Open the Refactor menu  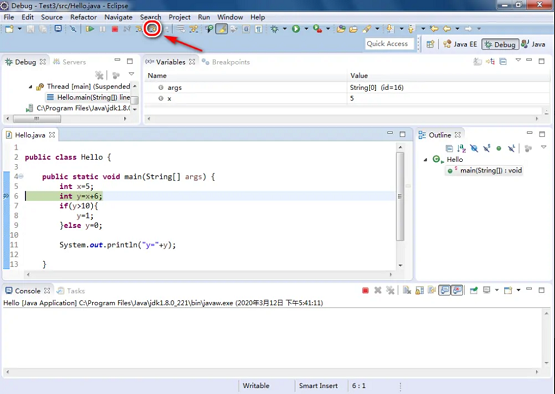point(83,17)
